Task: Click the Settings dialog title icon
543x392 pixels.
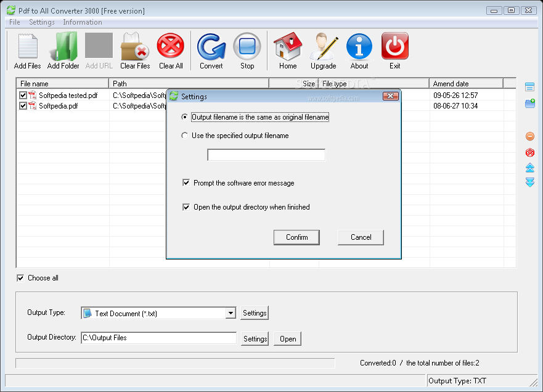Action: [174, 96]
